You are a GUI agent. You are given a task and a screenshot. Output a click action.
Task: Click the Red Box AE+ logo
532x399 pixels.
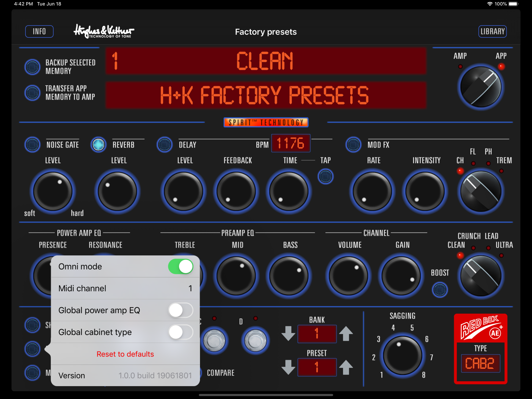coord(481,328)
